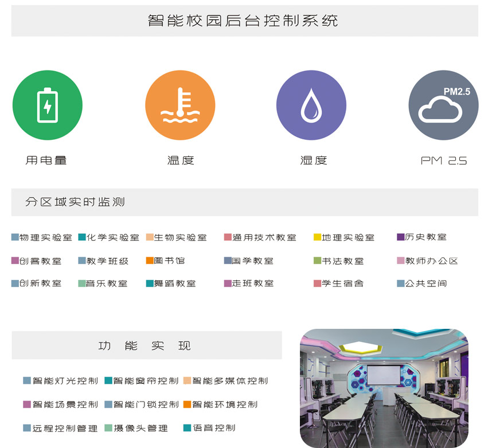The height and width of the screenshot is (448, 492).
Task: Open 智能灯光控制 function
Action: [x=65, y=381]
